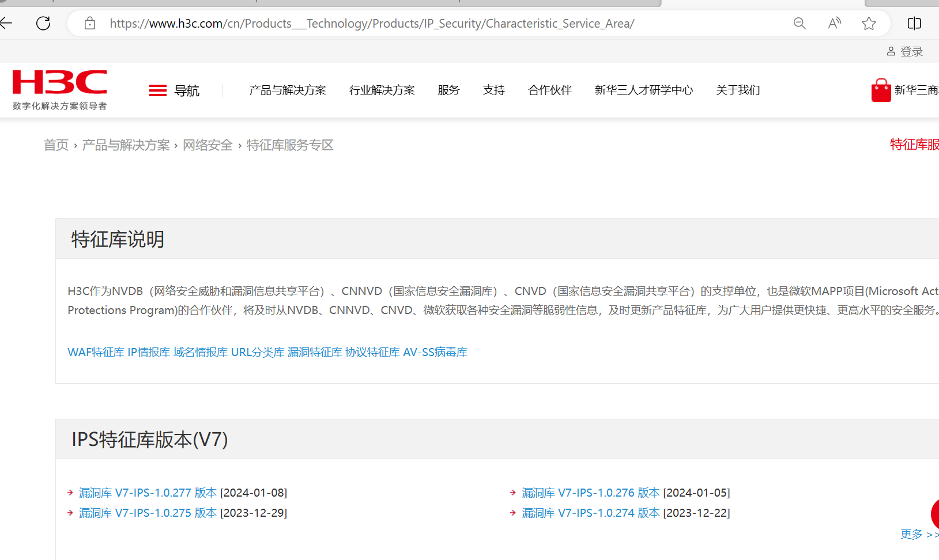Open the WAF特征库 link
The image size is (939, 560).
pyautogui.click(x=96, y=352)
